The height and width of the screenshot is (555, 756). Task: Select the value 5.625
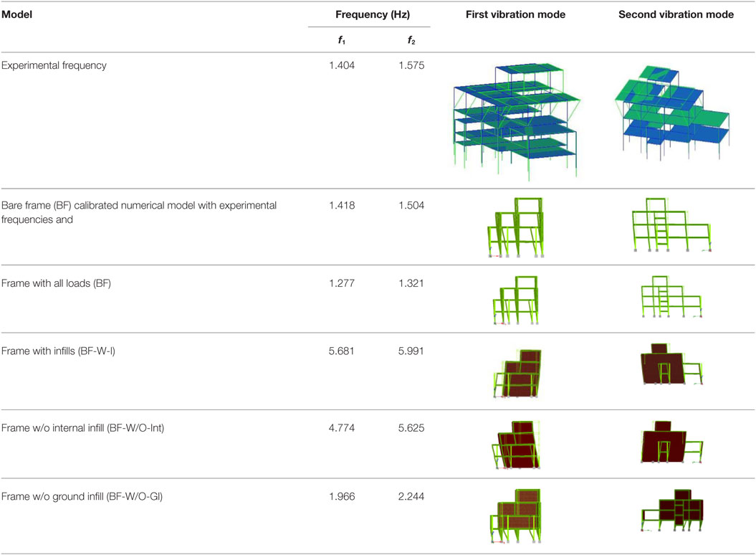coord(411,428)
